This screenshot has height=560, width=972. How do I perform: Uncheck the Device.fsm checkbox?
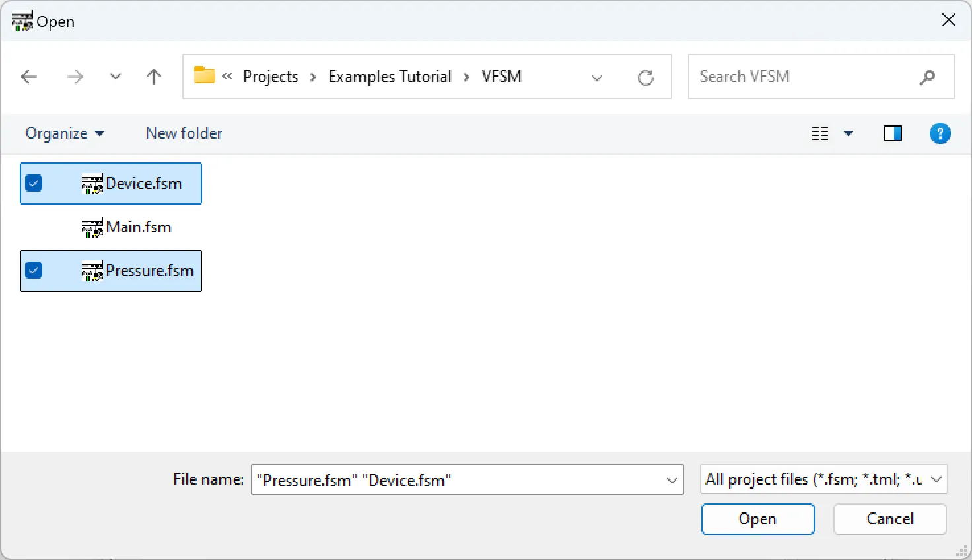[34, 183]
